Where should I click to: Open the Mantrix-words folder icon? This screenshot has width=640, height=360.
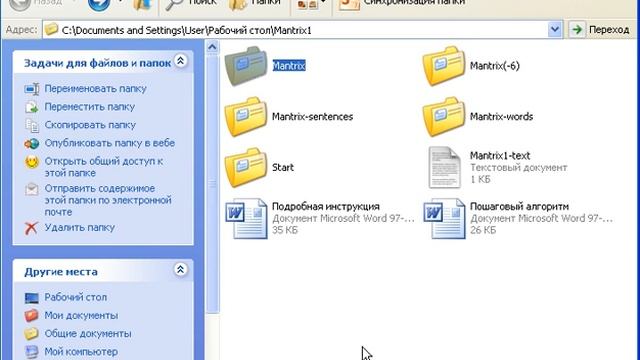[x=444, y=117]
